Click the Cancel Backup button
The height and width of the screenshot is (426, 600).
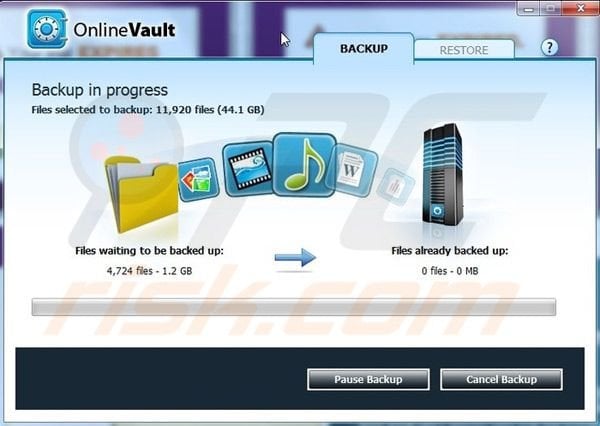click(501, 379)
